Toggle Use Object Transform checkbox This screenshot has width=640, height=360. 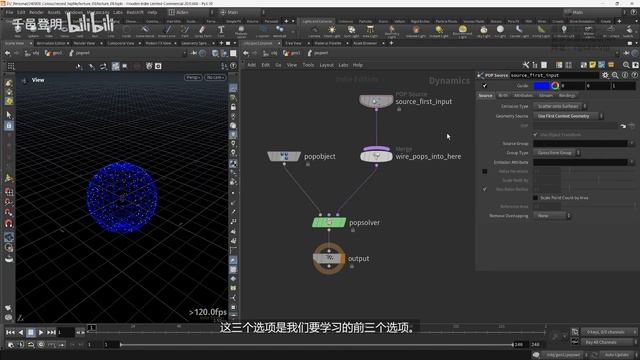(536, 134)
